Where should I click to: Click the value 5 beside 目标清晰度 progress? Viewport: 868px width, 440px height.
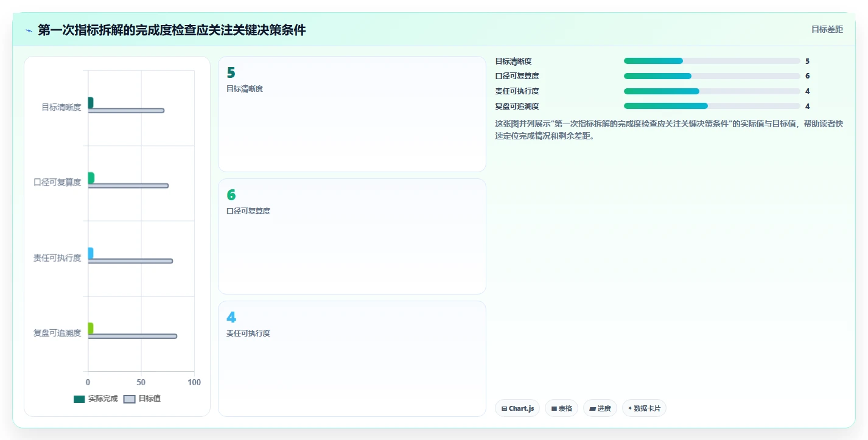(x=807, y=61)
